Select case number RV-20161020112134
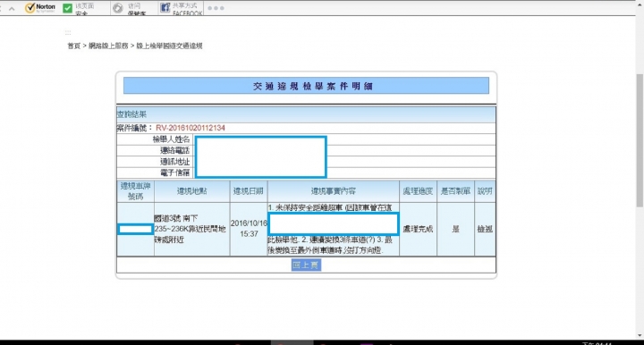This screenshot has width=644, height=345. (191, 128)
